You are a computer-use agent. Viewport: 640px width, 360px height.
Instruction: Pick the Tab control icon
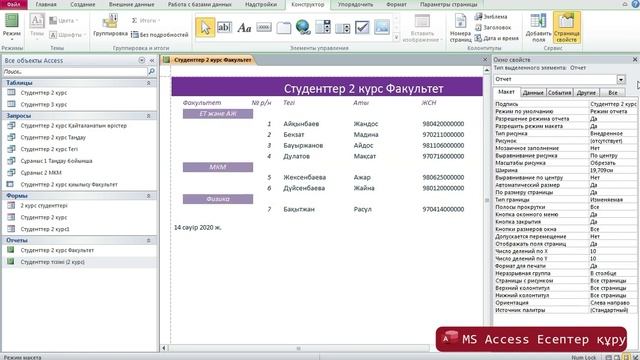[283, 27]
